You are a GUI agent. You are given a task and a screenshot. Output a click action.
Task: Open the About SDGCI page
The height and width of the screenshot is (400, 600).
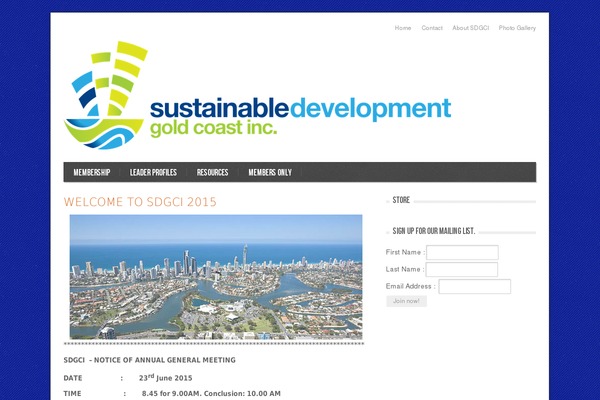coord(470,28)
